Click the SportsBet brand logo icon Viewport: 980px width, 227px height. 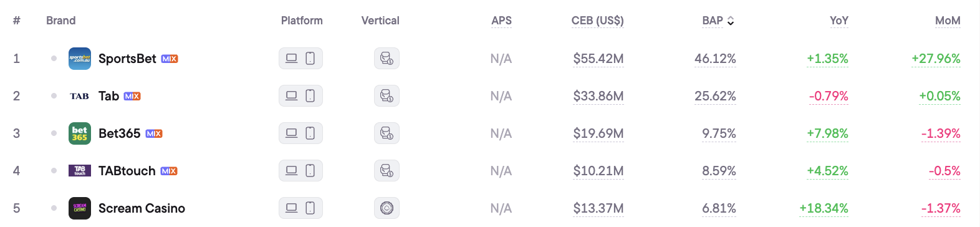click(80, 59)
